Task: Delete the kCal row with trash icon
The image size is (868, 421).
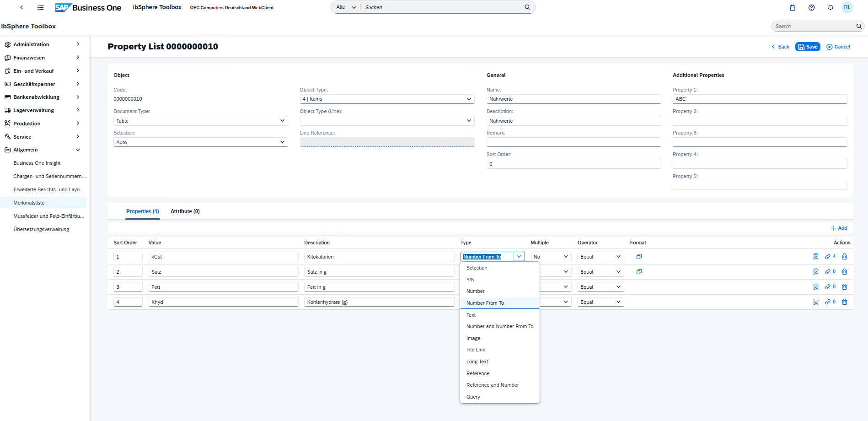Action: pos(845,257)
